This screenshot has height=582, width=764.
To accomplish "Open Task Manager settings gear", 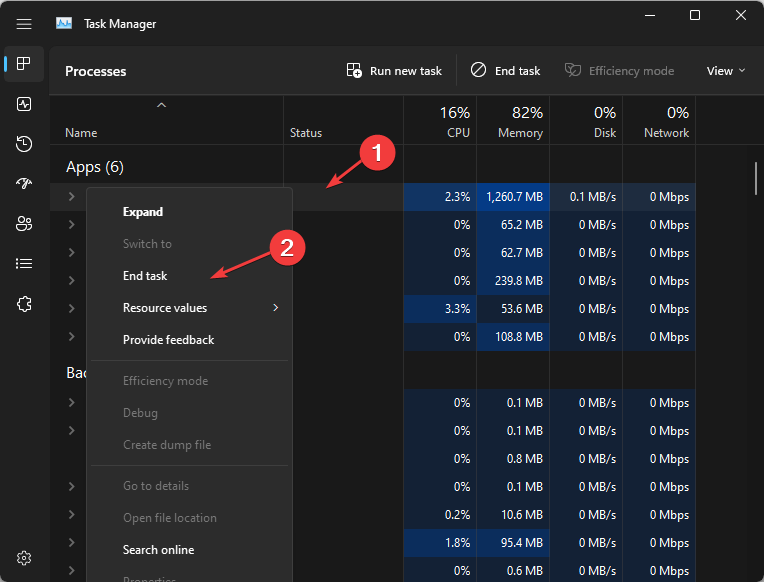I will pyautogui.click(x=24, y=558).
